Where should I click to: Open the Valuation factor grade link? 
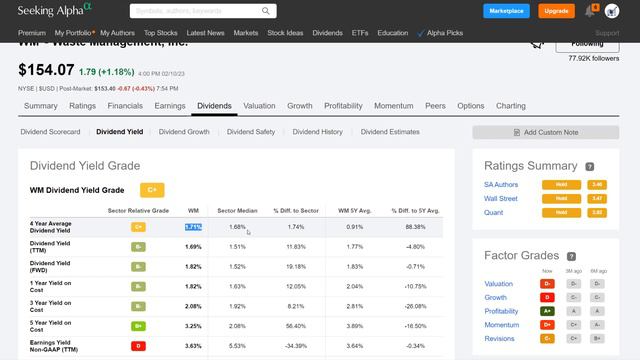[498, 284]
